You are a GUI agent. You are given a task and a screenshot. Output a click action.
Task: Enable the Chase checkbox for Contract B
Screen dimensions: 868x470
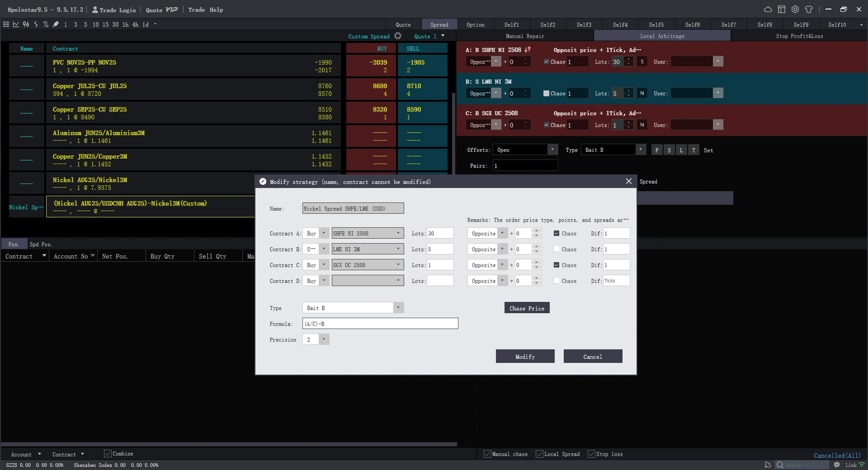[556, 249]
